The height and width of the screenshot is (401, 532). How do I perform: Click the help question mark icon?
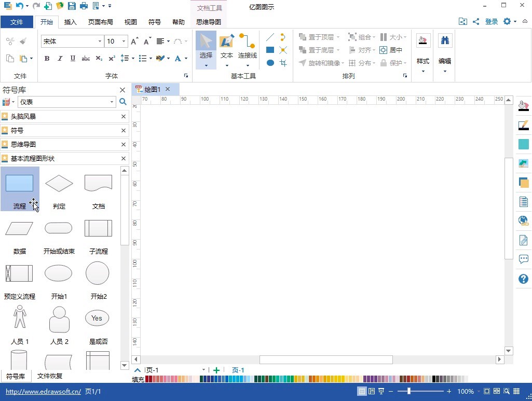(523, 279)
